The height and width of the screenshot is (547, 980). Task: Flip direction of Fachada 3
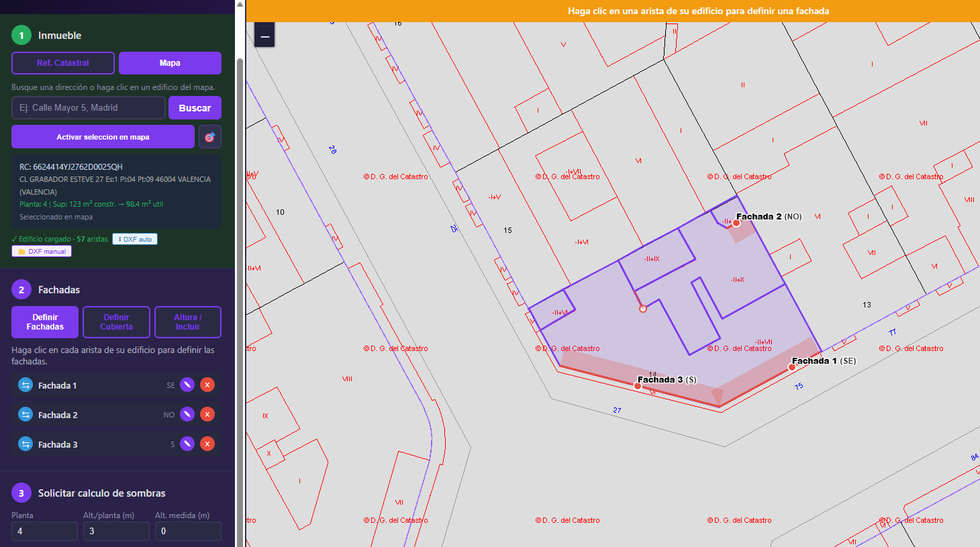pyautogui.click(x=26, y=444)
